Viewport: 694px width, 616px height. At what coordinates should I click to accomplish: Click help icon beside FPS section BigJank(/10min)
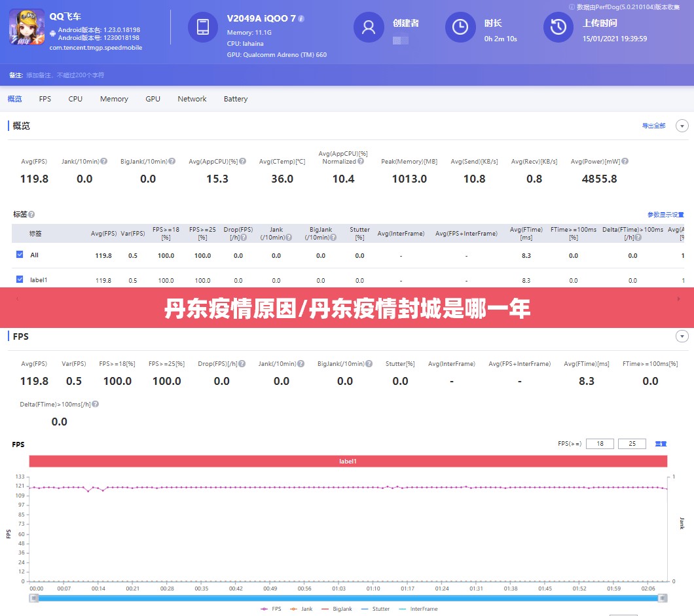point(369,364)
